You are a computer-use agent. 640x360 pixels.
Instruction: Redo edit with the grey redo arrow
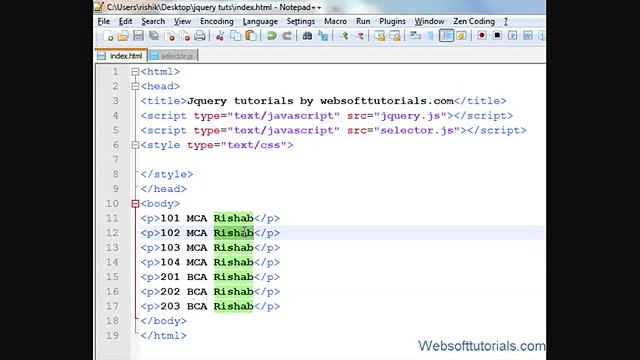tap(287, 36)
